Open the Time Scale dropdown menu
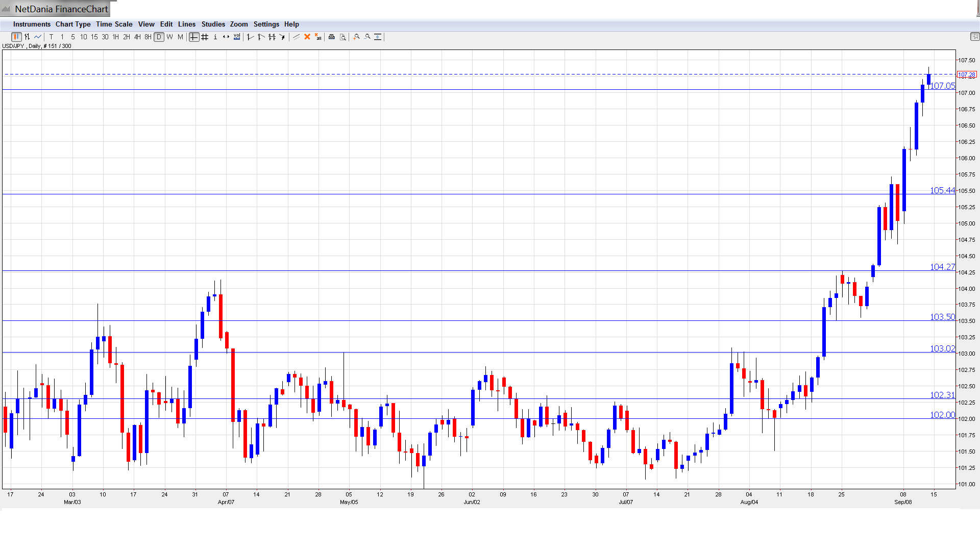This screenshot has width=980, height=551. coord(114,24)
